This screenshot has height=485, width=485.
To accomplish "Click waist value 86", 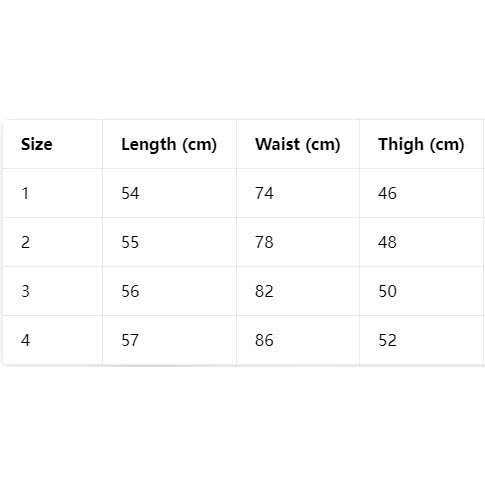I will click(x=264, y=340).
